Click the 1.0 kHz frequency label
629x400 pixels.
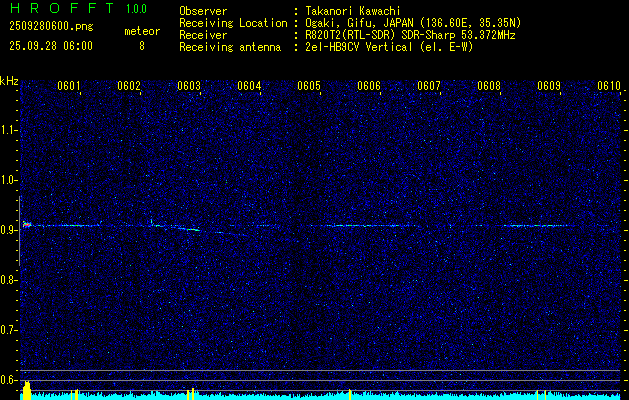[8, 181]
